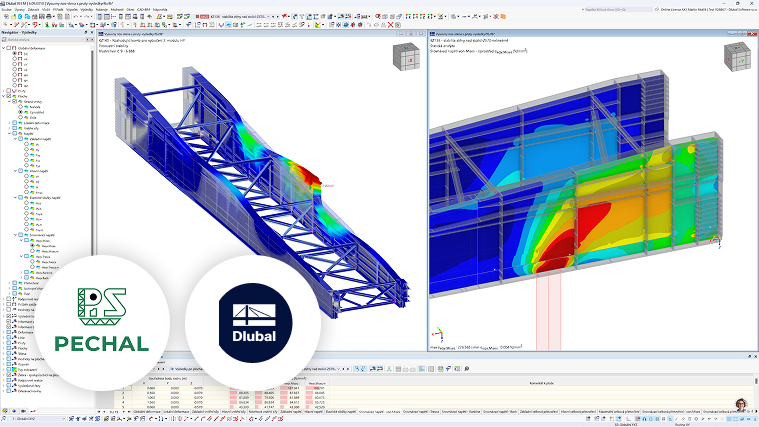Pin the Navigator - Výsledky panel
759x427 pixels.
pos(86,32)
